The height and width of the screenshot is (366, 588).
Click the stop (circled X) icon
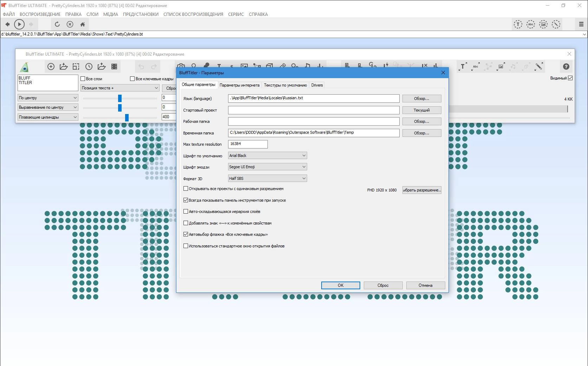(x=70, y=24)
